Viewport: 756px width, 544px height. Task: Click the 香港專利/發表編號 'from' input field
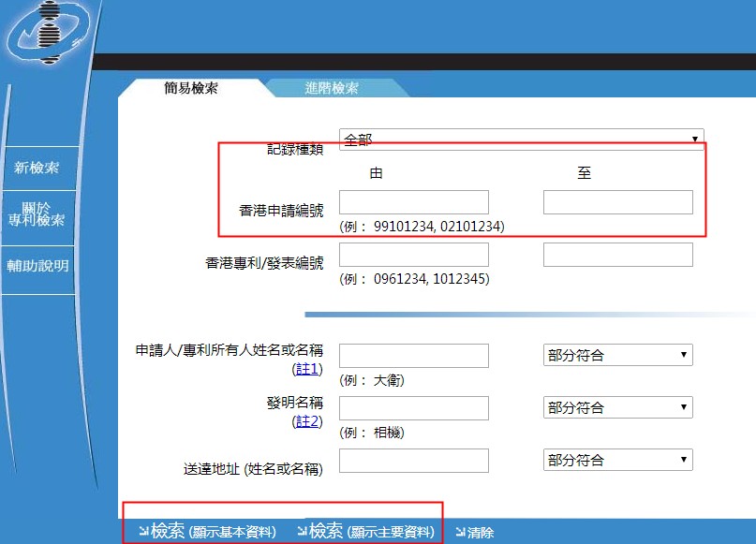tap(414, 255)
